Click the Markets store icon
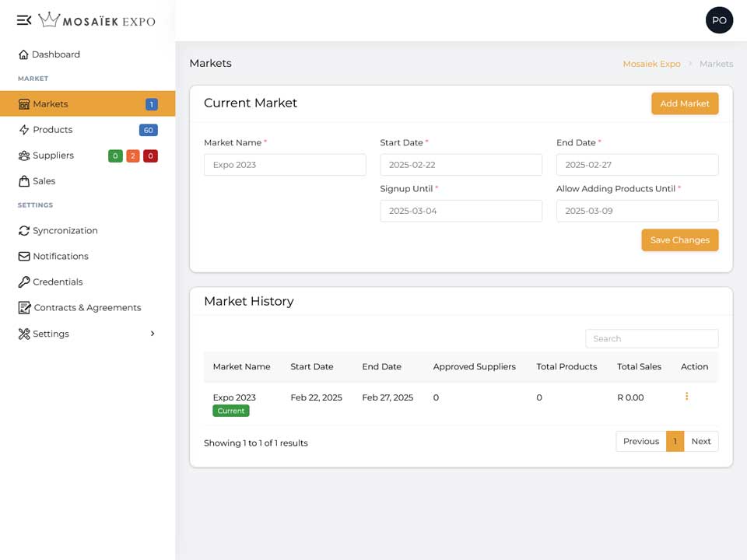The width and height of the screenshot is (747, 560). coord(24,103)
